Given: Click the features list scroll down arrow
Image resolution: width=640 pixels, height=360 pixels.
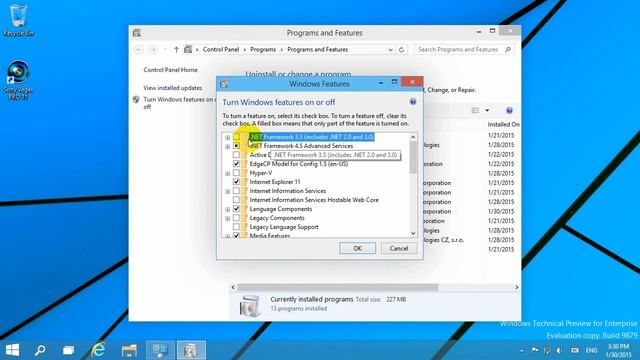Looking at the screenshot, I should tap(413, 233).
